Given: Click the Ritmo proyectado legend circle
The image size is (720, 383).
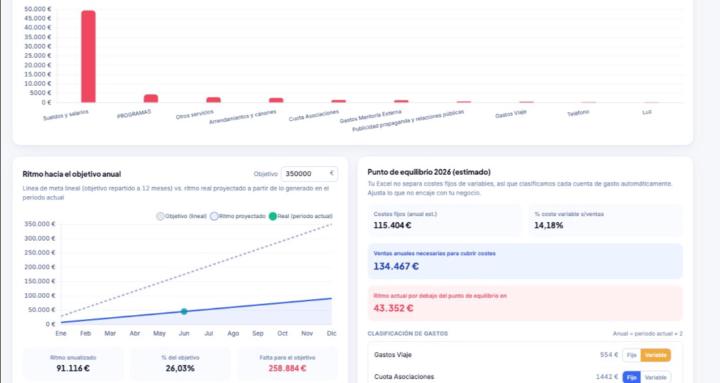Looking at the screenshot, I should pyautogui.click(x=214, y=216).
